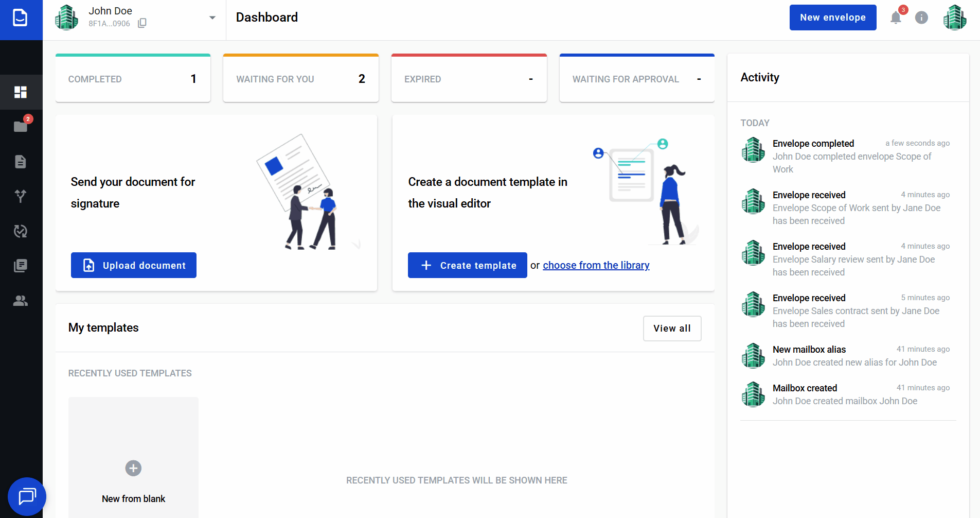Click the info circle icon in header
Screen dimensions: 980x518
(921, 18)
